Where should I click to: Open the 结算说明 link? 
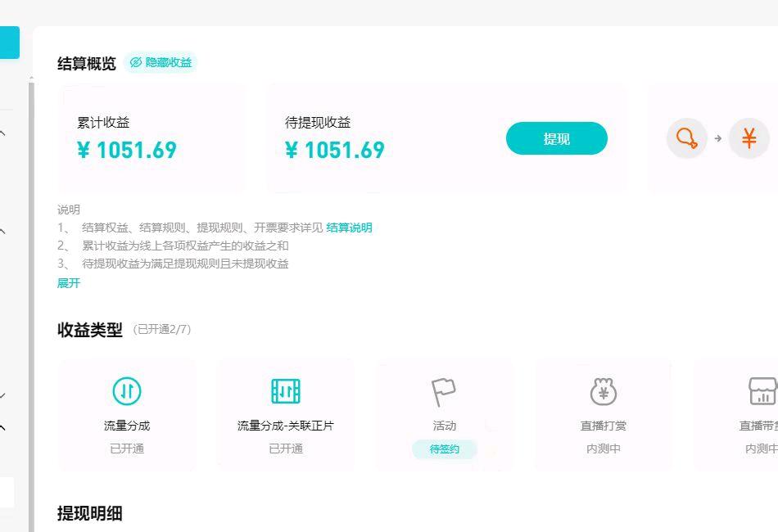(350, 228)
